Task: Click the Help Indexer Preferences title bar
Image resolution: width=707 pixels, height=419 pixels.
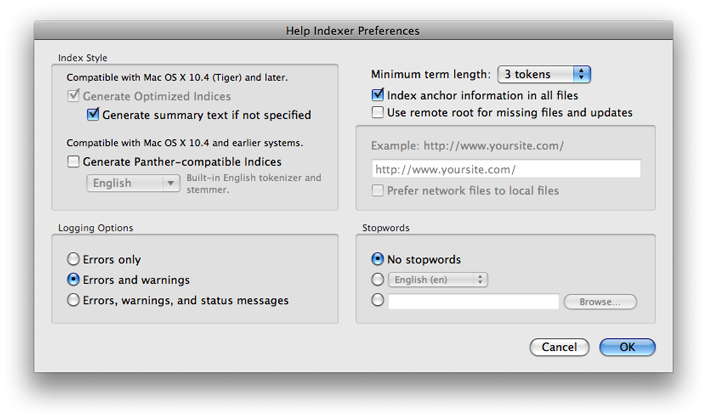Action: [353, 31]
